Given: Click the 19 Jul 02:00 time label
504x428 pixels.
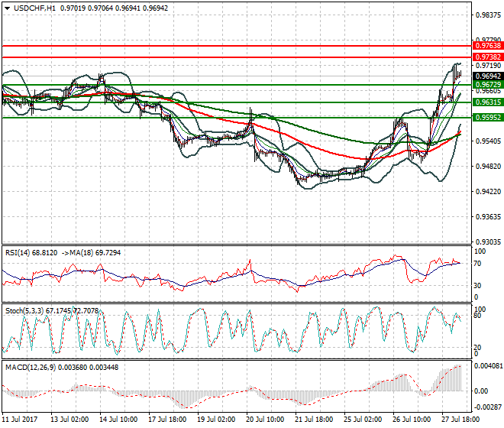Looking at the screenshot, I should 216,420.
